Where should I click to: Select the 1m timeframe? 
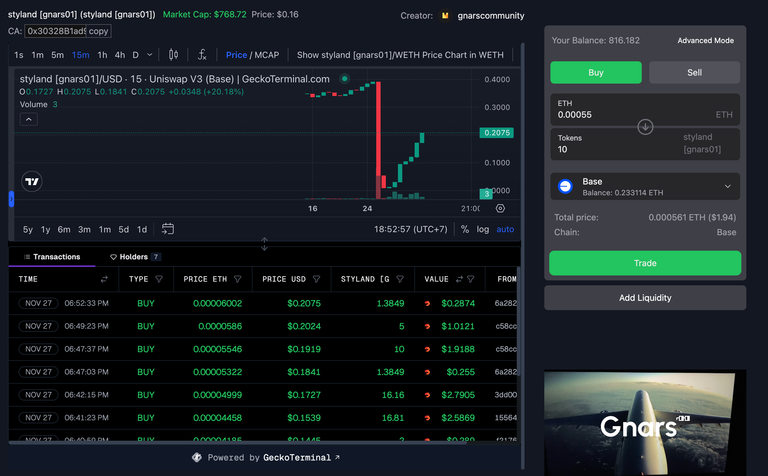[x=38, y=55]
